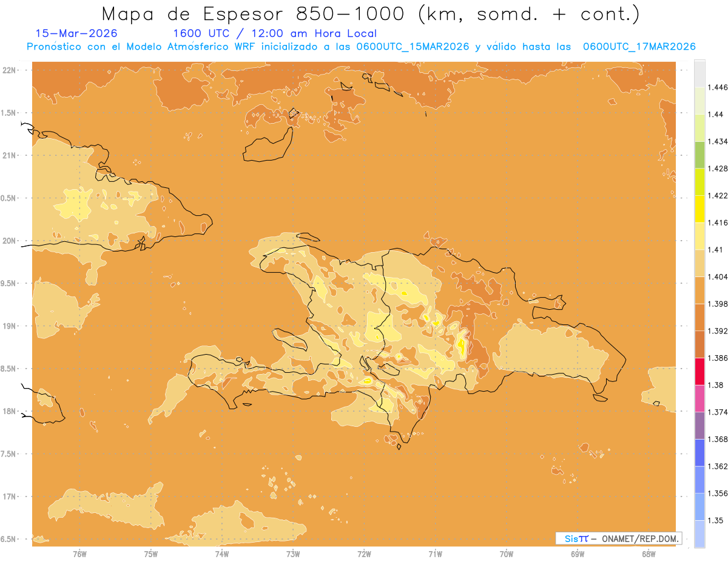The image size is (728, 562).
Task: Pick the purple colorbar swatch between 1.368 and 1.374
Action: tap(699, 426)
